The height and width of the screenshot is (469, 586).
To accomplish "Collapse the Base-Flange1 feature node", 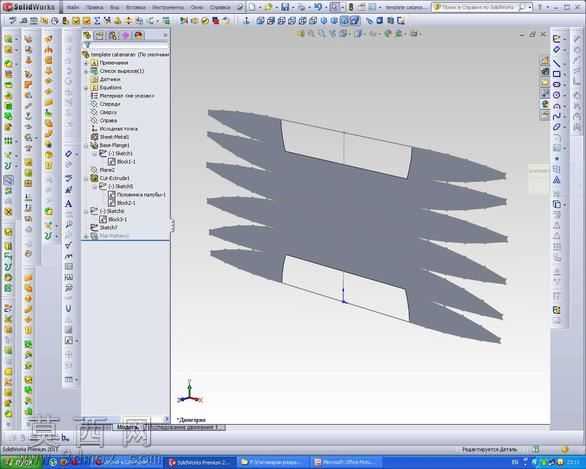I will click(x=86, y=145).
